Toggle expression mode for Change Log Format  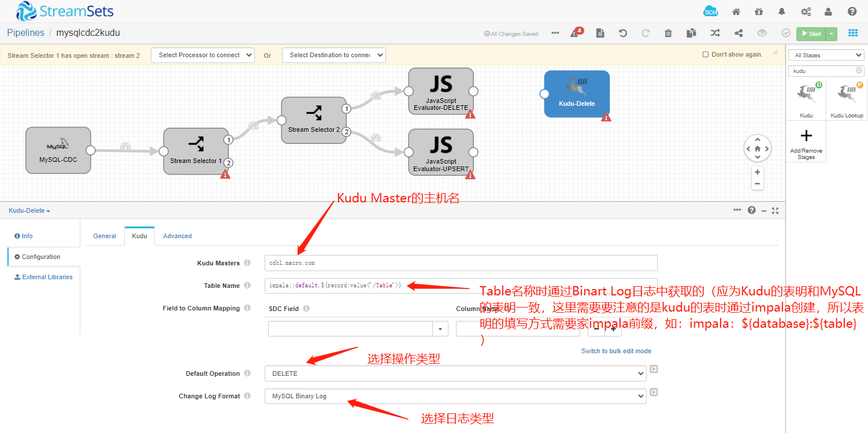pyautogui.click(x=654, y=392)
